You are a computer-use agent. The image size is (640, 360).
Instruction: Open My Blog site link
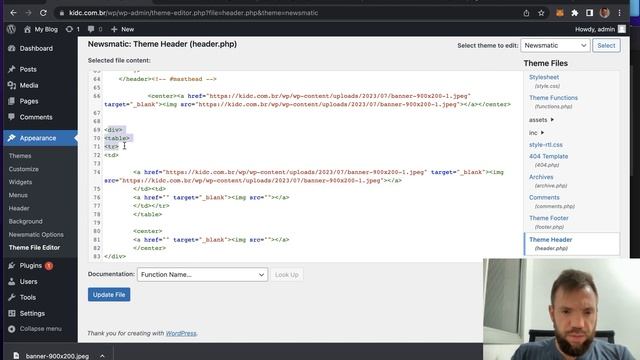tap(41, 29)
